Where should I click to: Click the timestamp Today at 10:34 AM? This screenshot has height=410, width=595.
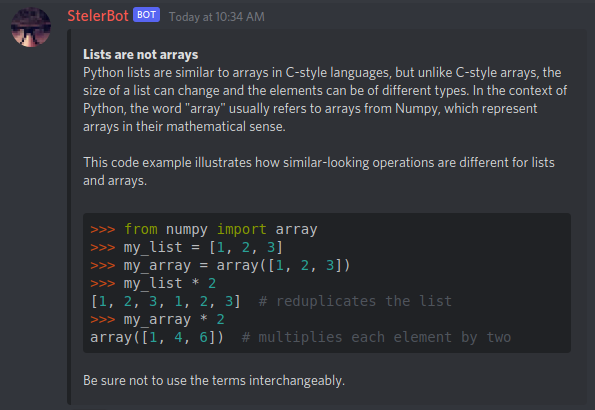[x=217, y=17]
